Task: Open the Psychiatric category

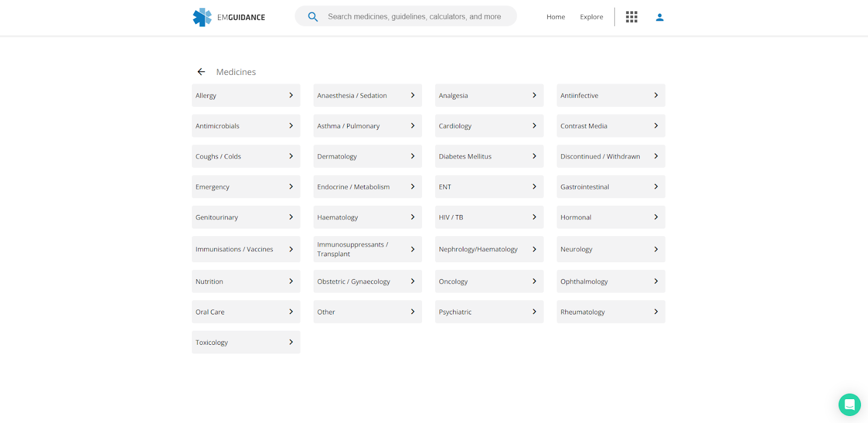Action: point(489,312)
